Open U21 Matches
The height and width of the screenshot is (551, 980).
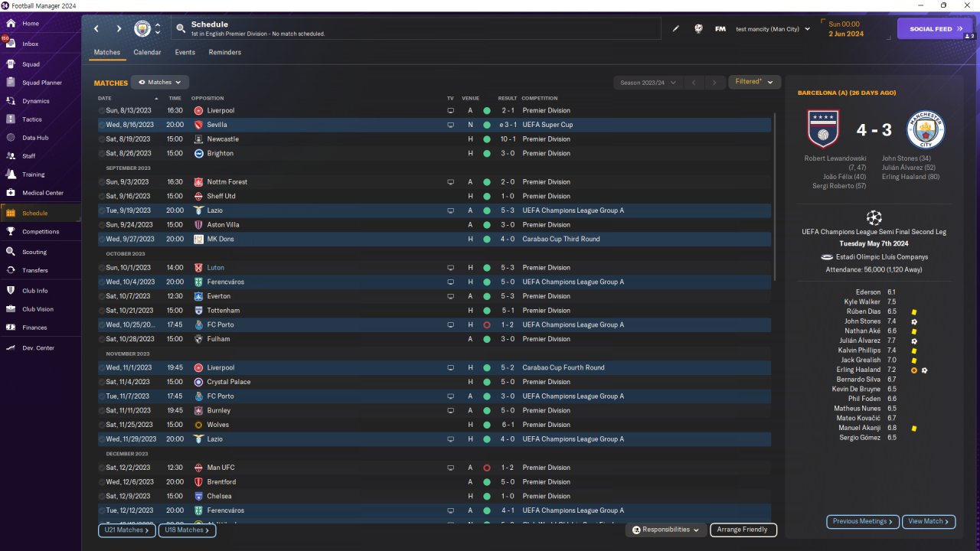click(x=127, y=530)
